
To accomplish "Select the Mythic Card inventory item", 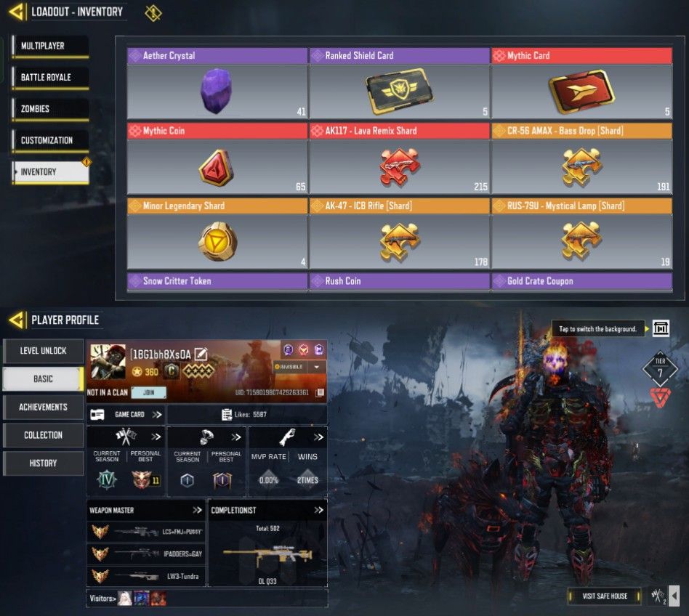I will click(x=581, y=84).
